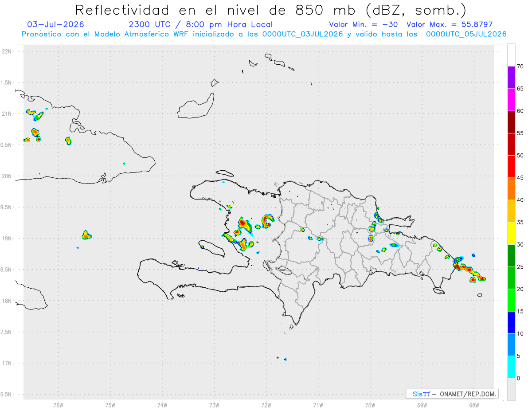Click the '70' colorbar label

tap(520, 67)
